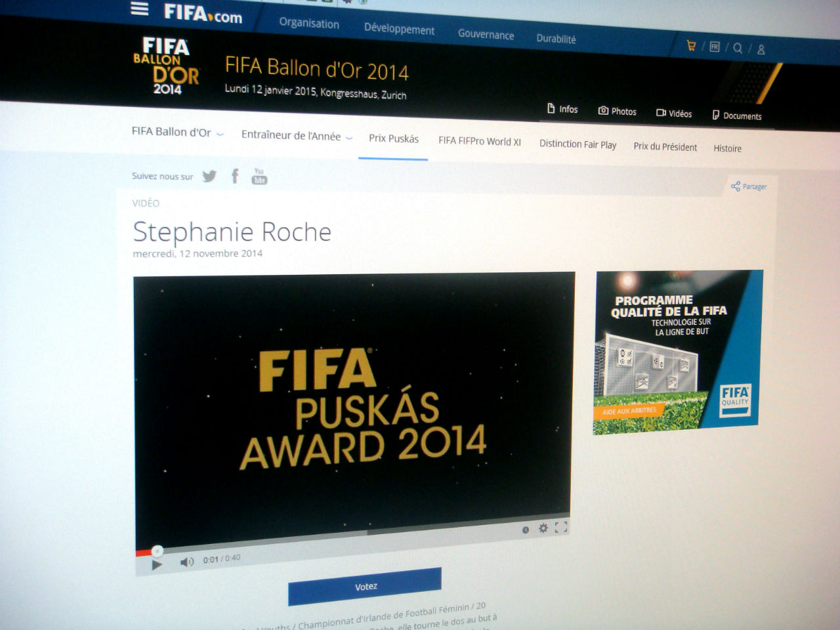Screen dimensions: 840x630
Task: Open the search magnifier icon
Action: [x=738, y=48]
